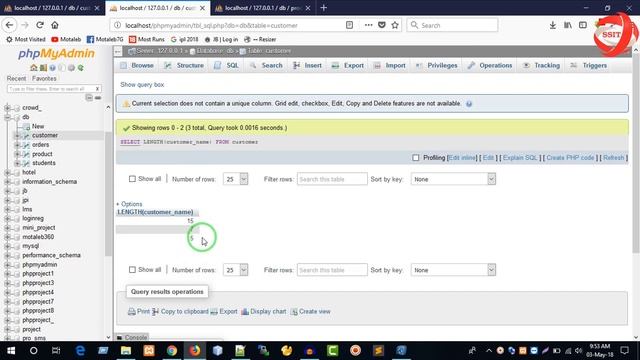The width and height of the screenshot is (640, 360).
Task: Check the top Show all checkbox
Action: (x=132, y=179)
